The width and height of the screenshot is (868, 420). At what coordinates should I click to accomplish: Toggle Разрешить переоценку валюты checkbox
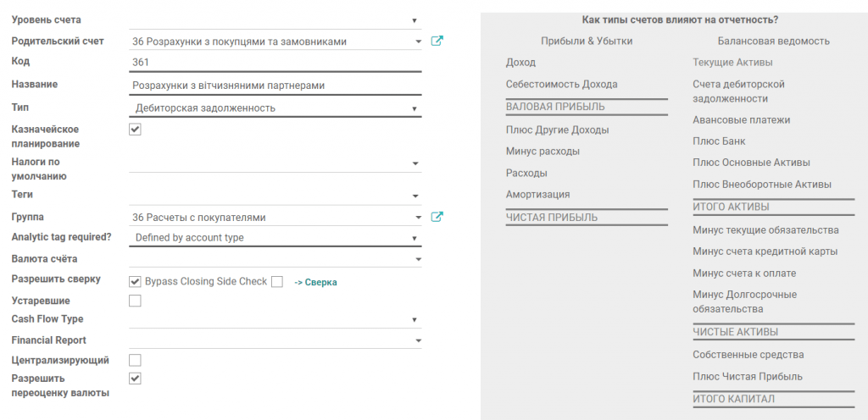coord(135,379)
